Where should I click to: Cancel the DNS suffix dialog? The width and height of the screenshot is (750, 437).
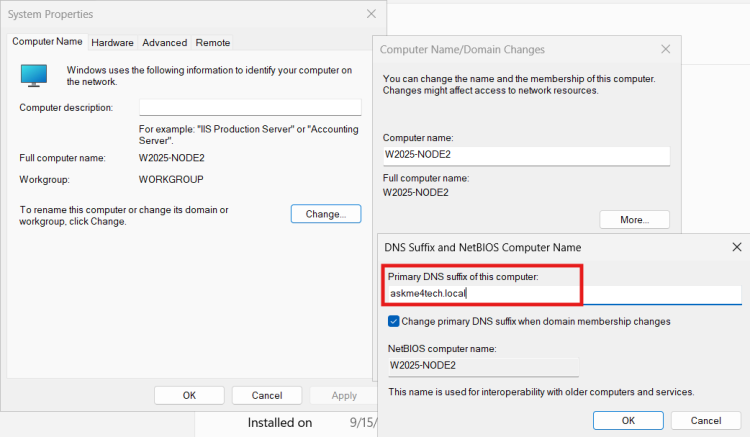[706, 420]
